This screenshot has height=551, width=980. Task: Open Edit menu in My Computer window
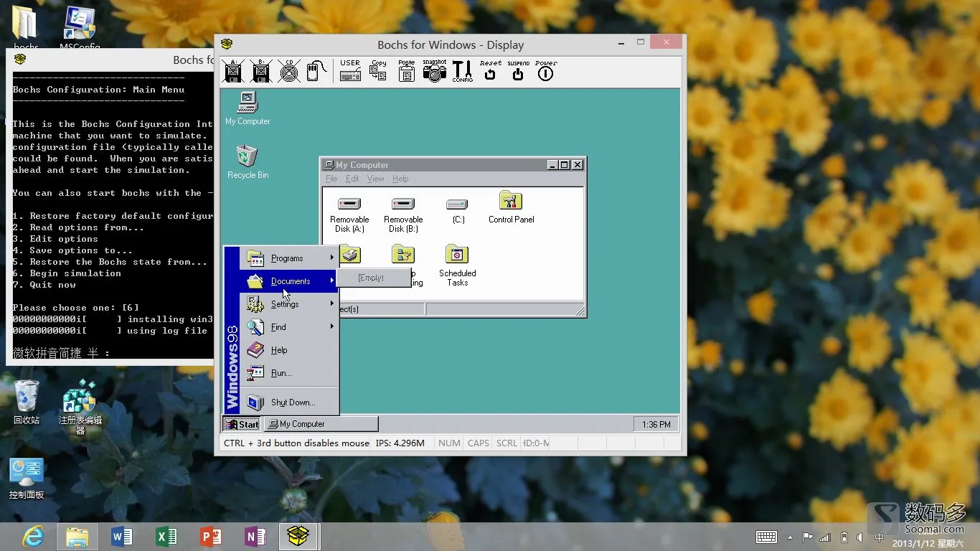tap(352, 179)
